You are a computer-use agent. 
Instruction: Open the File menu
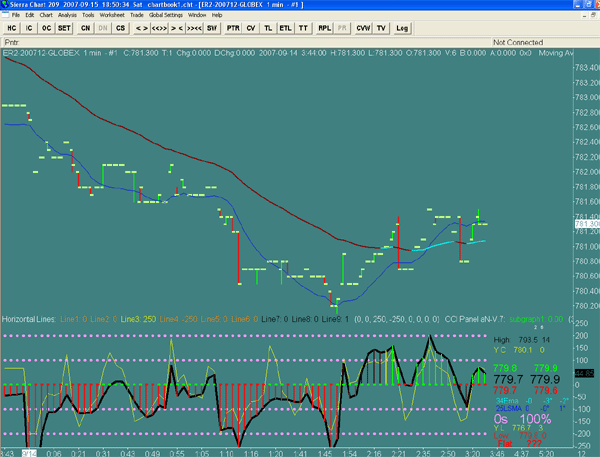pos(16,15)
